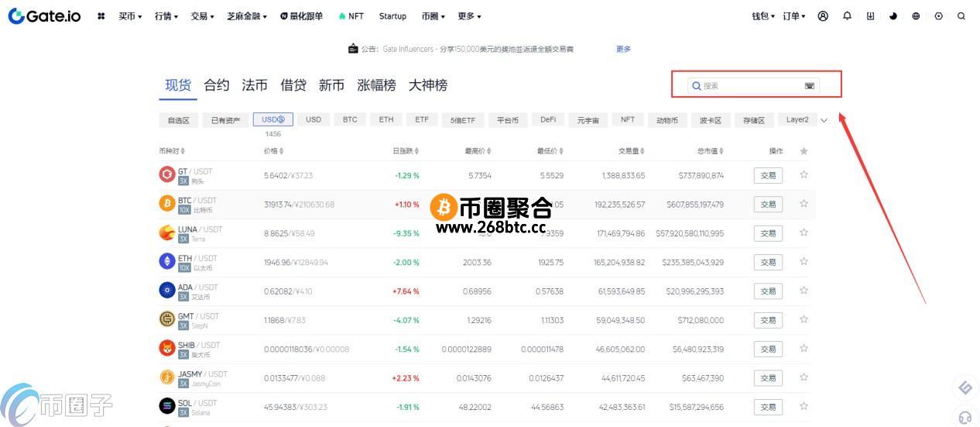Open the 币圈 dropdown menu

[434, 15]
